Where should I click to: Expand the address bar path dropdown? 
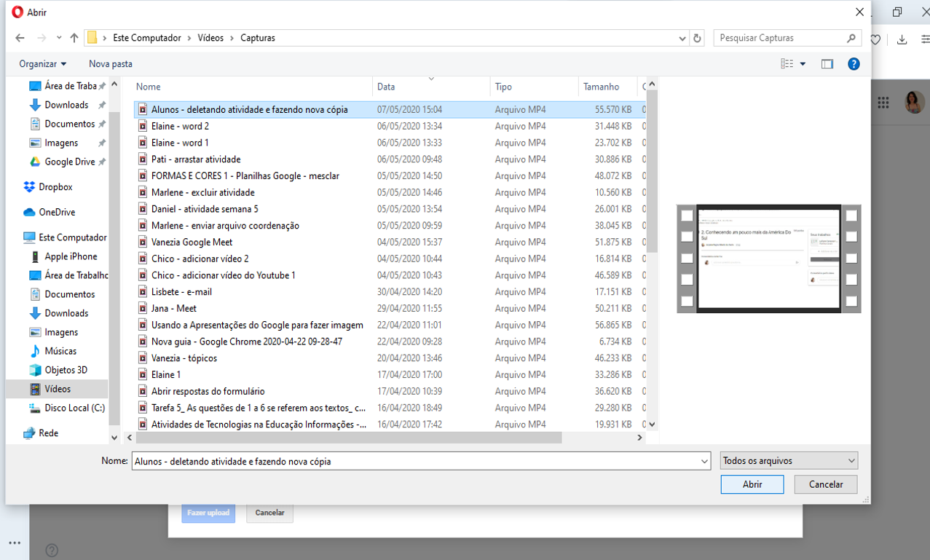click(682, 38)
